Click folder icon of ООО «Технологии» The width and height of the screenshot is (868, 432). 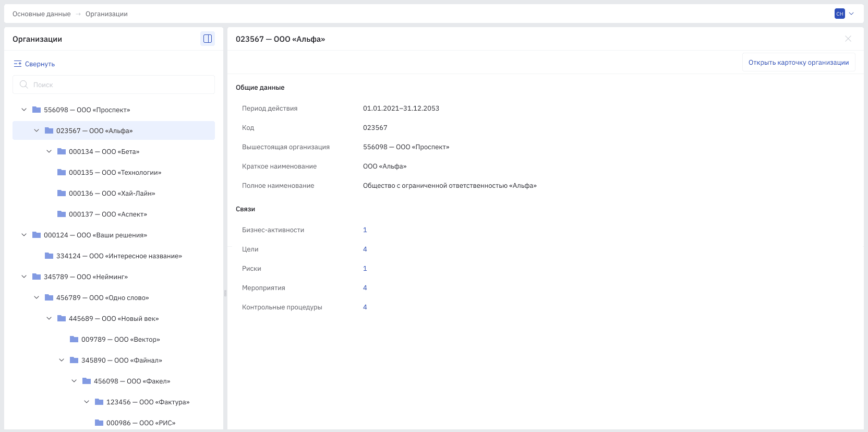(x=62, y=172)
